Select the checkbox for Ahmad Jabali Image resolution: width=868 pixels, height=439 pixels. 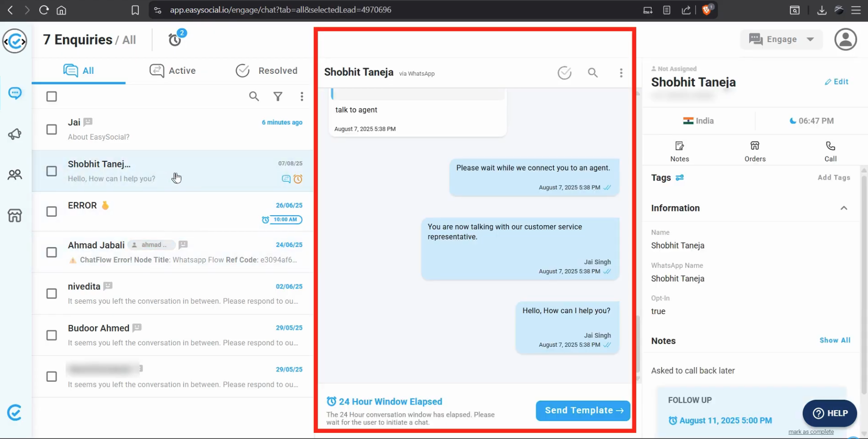pyautogui.click(x=52, y=252)
